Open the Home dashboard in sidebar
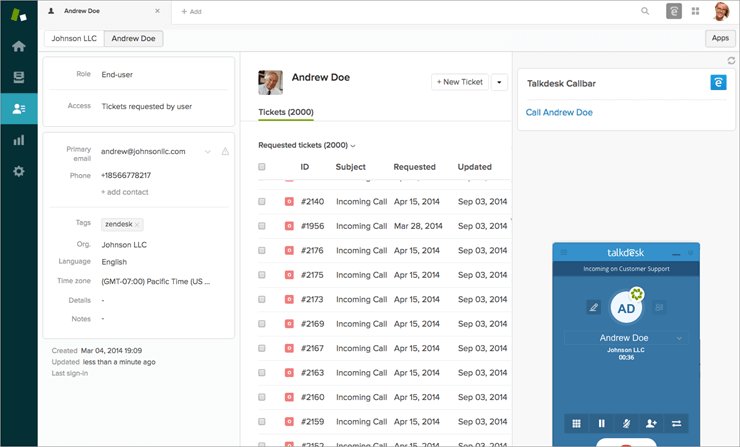The image size is (740, 447). 18,46
